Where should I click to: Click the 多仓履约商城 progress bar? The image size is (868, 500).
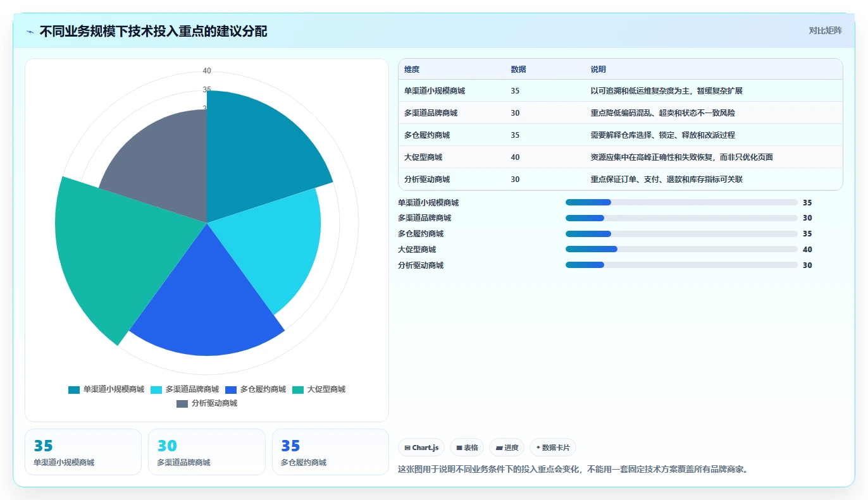coord(681,234)
